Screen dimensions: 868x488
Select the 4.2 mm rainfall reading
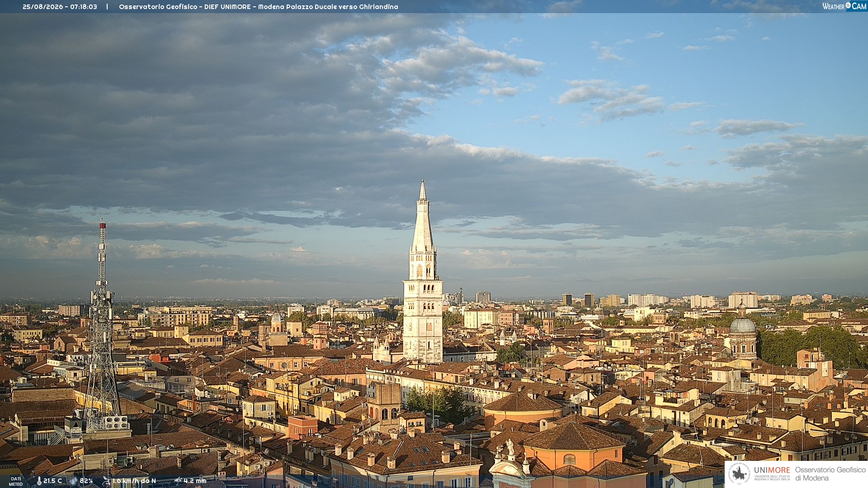[195, 481]
